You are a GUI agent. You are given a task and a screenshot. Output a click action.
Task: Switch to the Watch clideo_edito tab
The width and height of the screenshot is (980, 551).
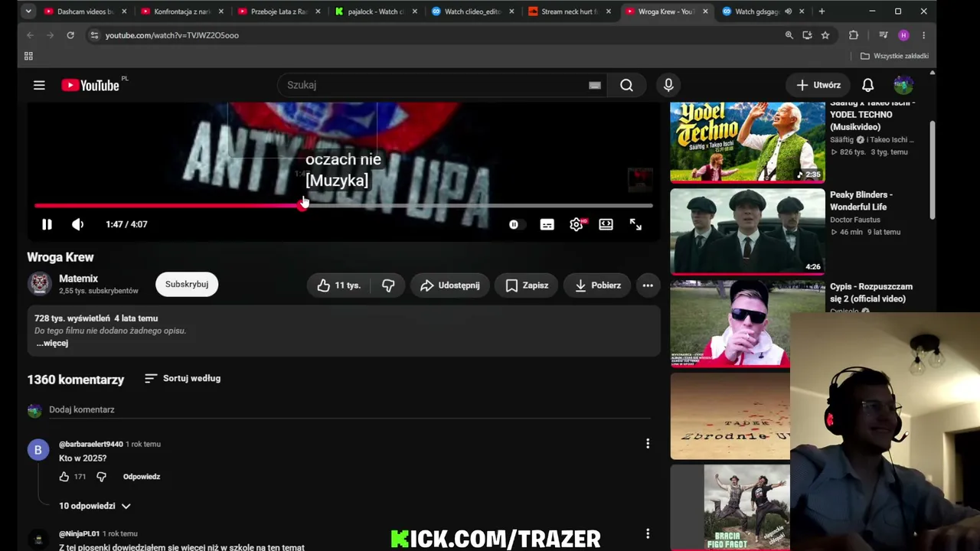click(x=472, y=11)
